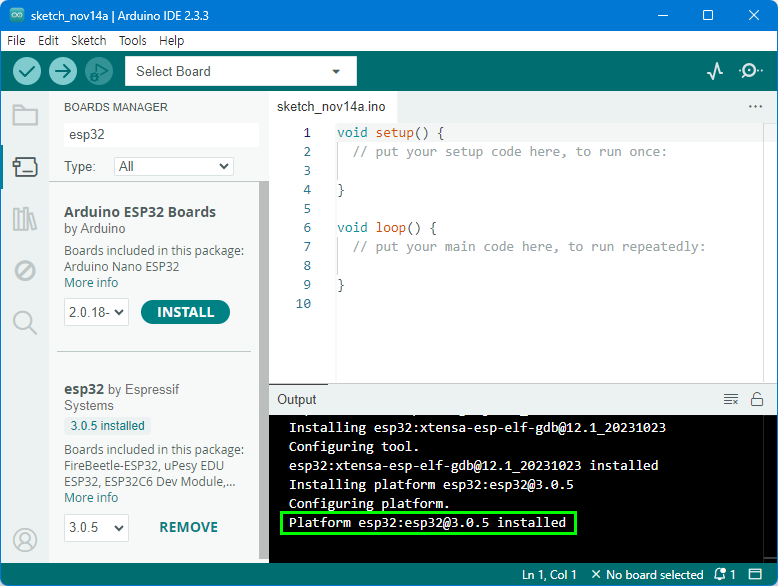Open the Library Manager panel
Viewport: 778px width, 586px height.
25,219
